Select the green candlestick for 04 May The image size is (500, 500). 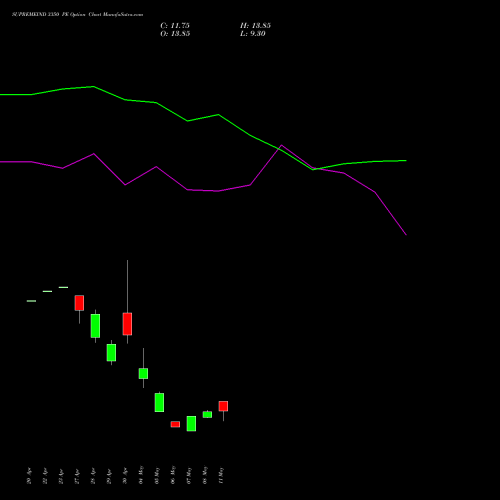tap(143, 373)
